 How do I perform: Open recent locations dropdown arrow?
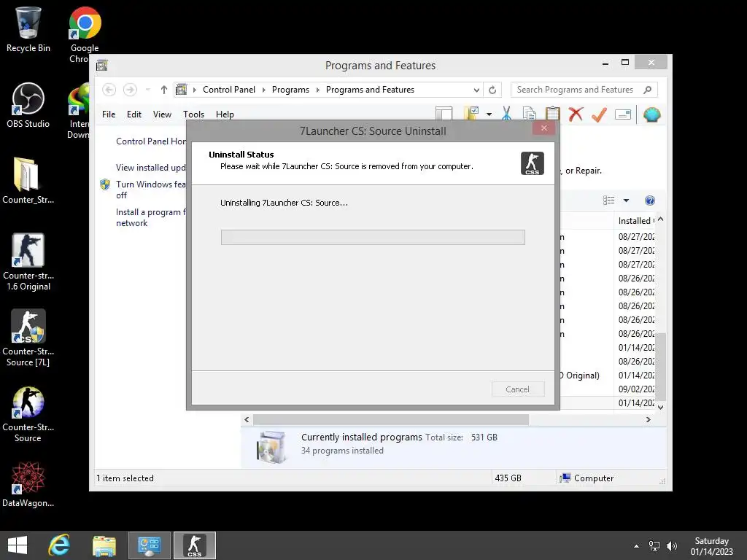point(147,90)
